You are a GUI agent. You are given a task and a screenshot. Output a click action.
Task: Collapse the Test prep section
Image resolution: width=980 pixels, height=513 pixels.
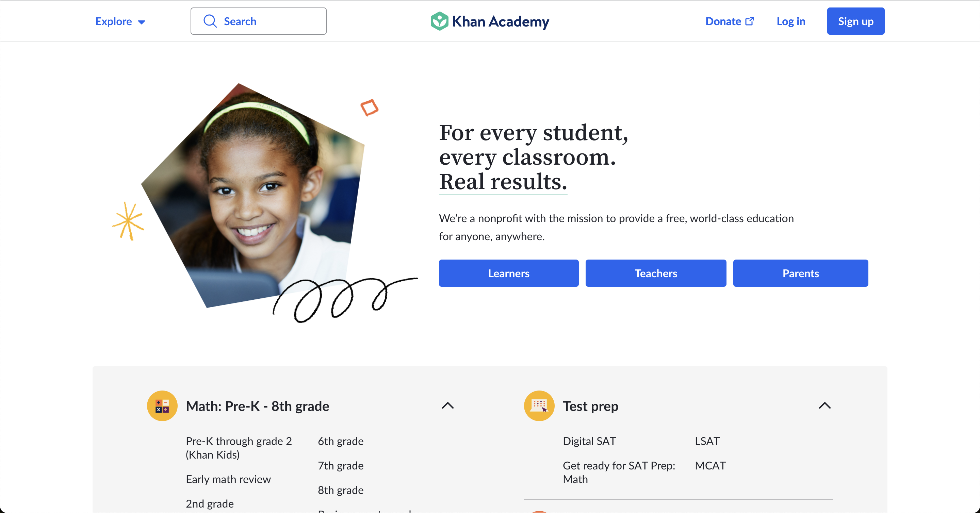tap(824, 406)
